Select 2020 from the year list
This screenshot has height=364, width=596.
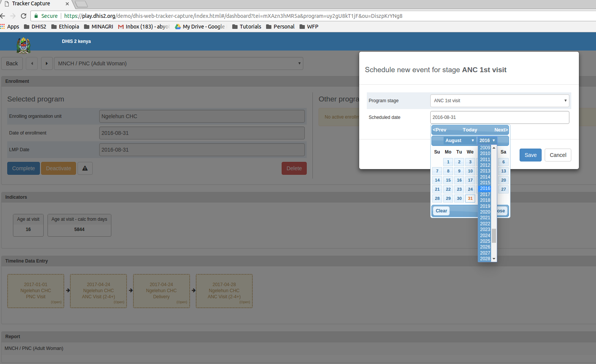coord(485,212)
